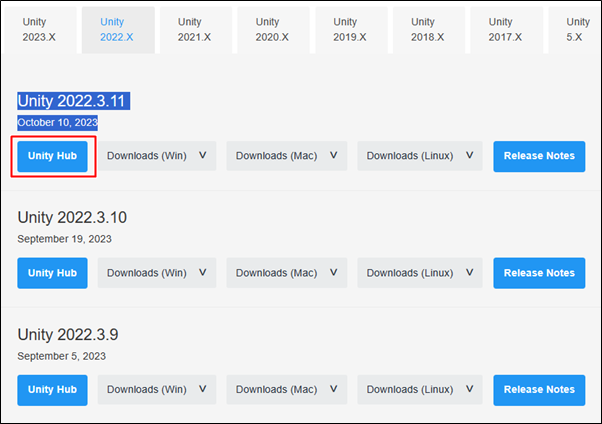The image size is (602, 424).
Task: Open Release Notes for Unity 2022.3.10
Action: click(x=539, y=273)
